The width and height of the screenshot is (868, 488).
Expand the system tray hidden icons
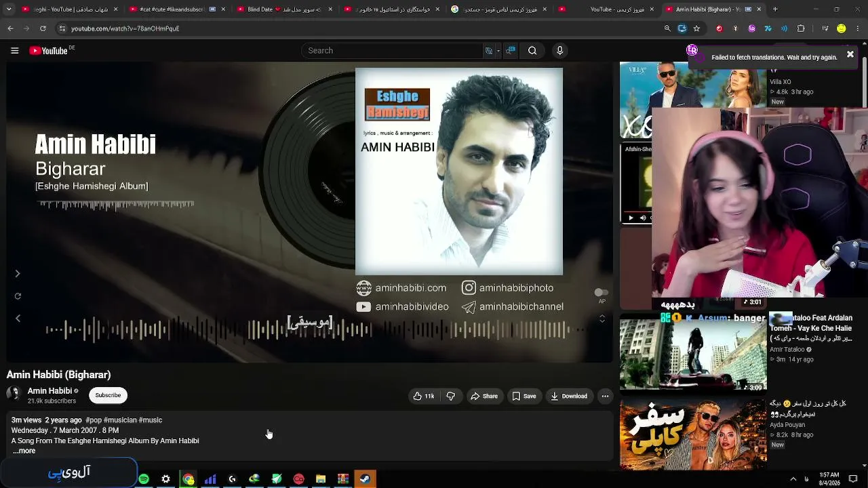[x=793, y=479]
